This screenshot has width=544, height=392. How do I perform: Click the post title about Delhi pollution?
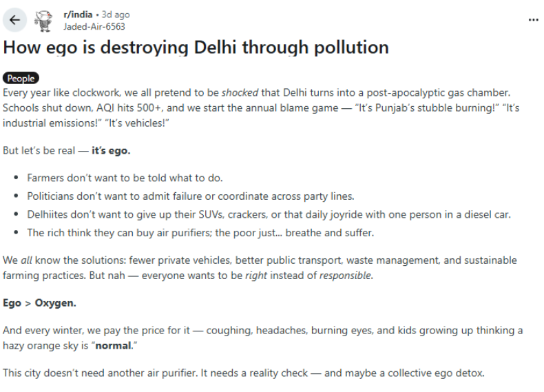coord(196,48)
